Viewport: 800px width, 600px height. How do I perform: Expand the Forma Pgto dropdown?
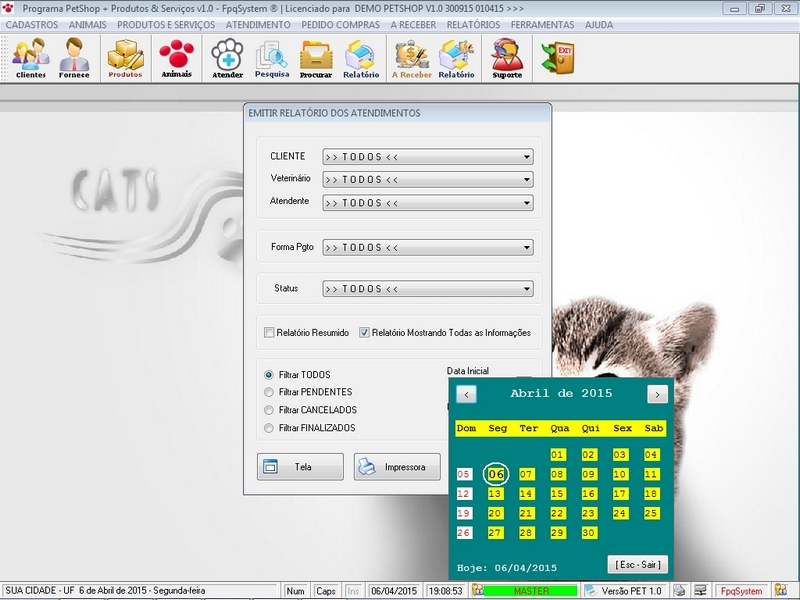click(x=527, y=247)
